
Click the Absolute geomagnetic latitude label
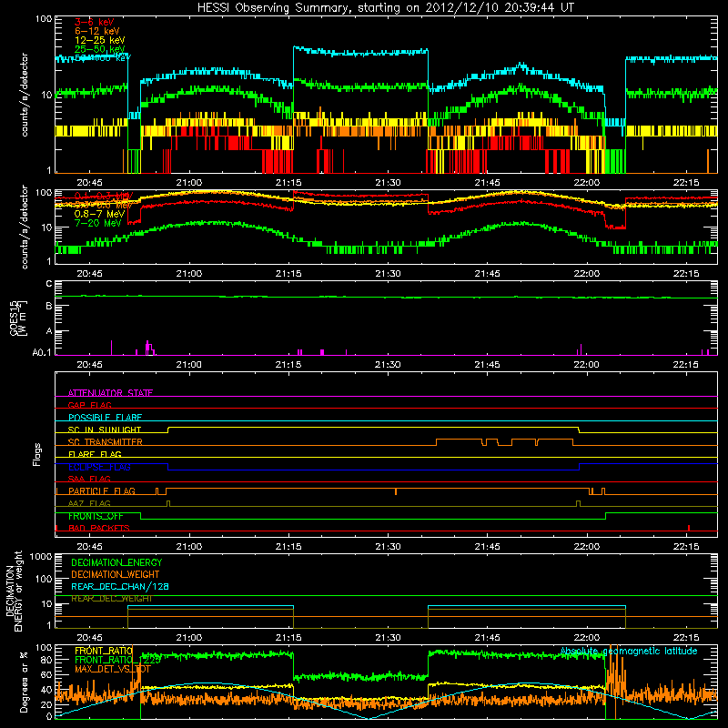pyautogui.click(x=629, y=652)
